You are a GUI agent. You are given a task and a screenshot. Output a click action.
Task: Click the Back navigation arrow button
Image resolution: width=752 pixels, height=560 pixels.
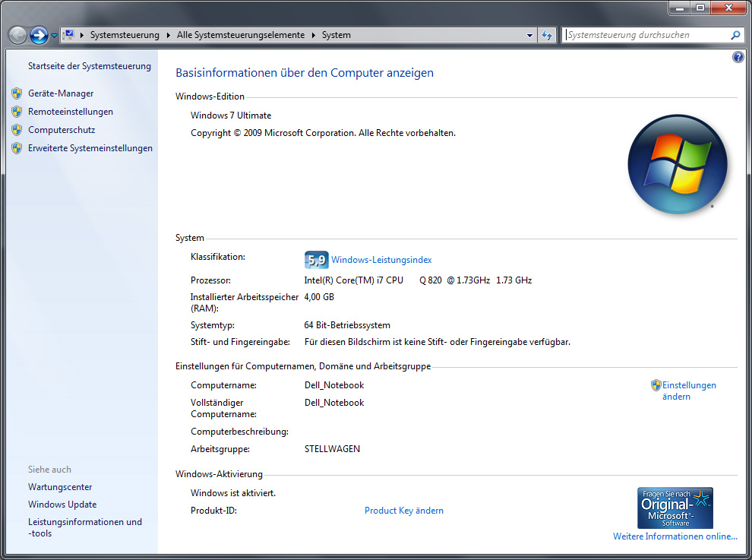(17, 35)
